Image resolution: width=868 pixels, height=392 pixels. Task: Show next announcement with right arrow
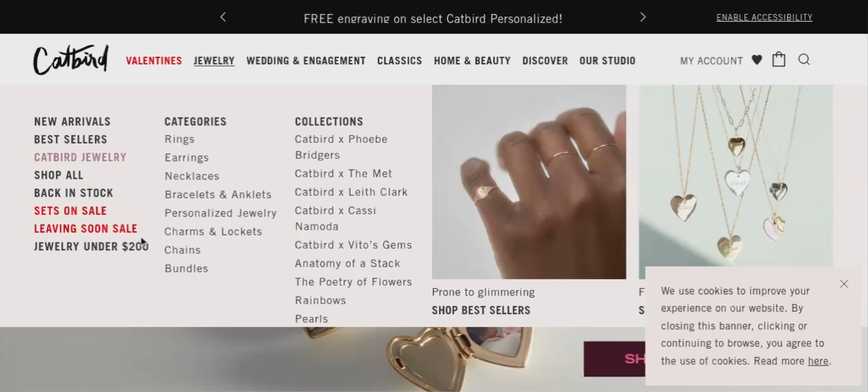tap(643, 17)
